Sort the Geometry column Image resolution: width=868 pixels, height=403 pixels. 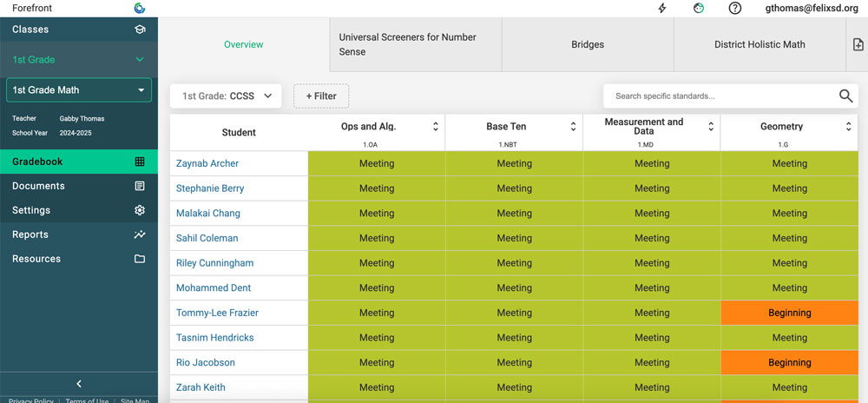(848, 127)
